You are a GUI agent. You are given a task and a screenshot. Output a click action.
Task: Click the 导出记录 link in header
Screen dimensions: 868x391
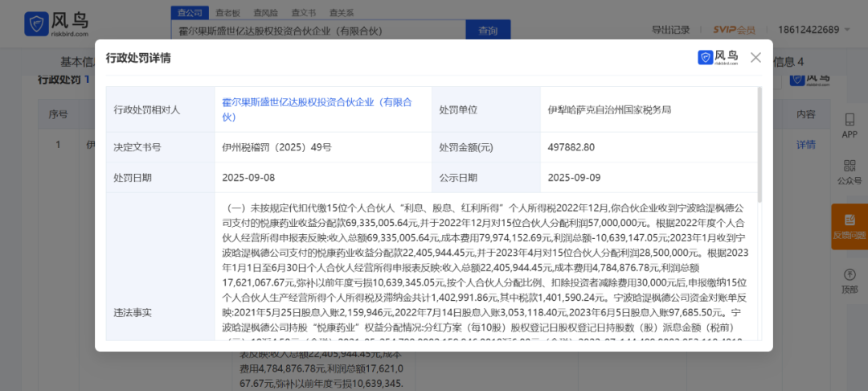click(x=670, y=30)
